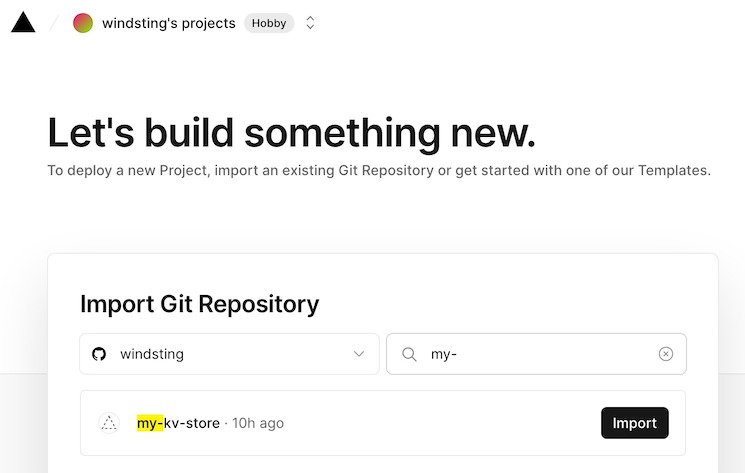
Task: Clear the repository search text
Action: 666,354
